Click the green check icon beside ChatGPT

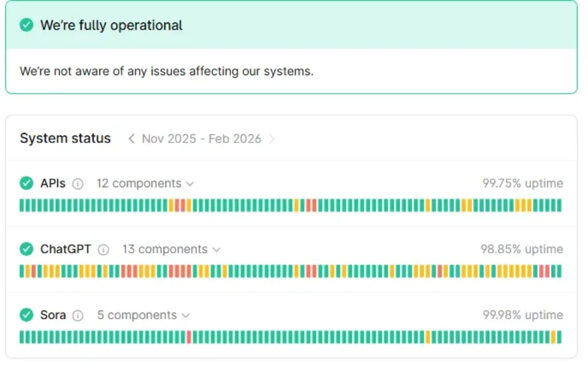[x=26, y=249]
